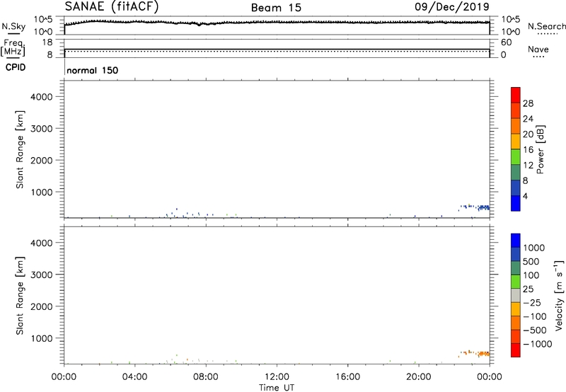Click the SANAE (fitACF) title text
Image resolution: width=566 pixels, height=392 pixels.
tap(112, 6)
